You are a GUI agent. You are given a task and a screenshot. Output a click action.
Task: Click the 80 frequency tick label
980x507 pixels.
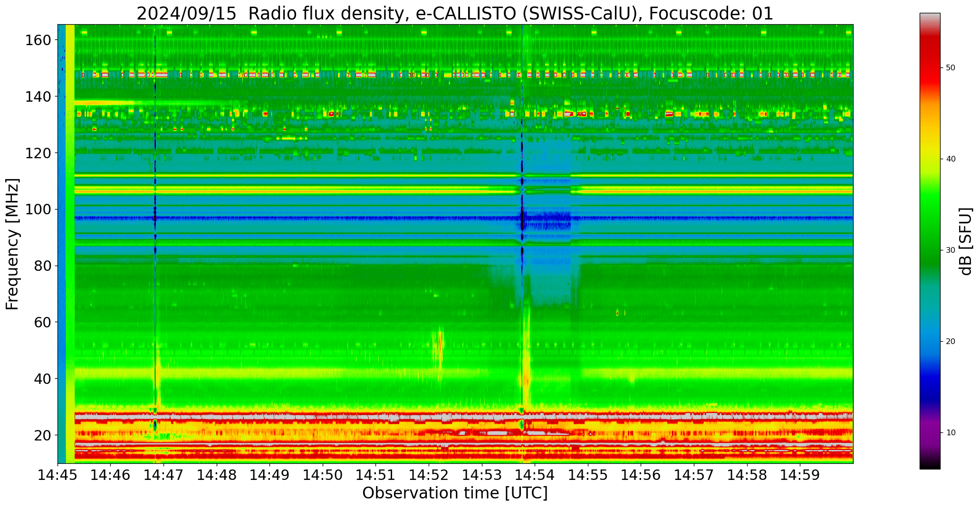(x=43, y=266)
